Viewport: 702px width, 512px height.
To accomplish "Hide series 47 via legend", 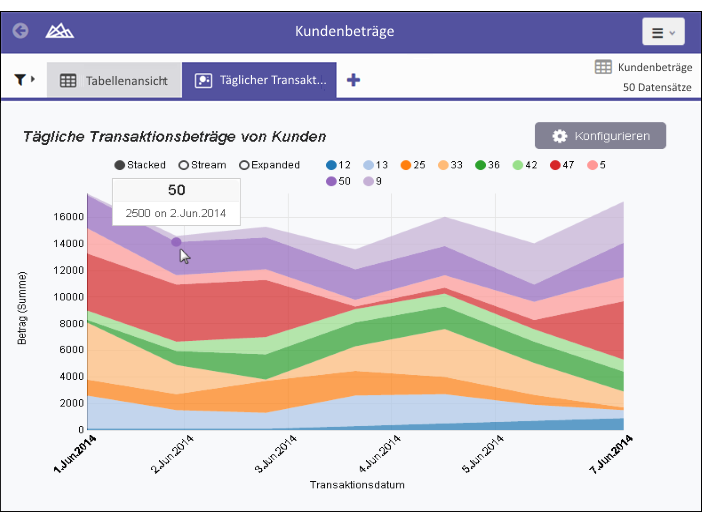I will pos(555,165).
